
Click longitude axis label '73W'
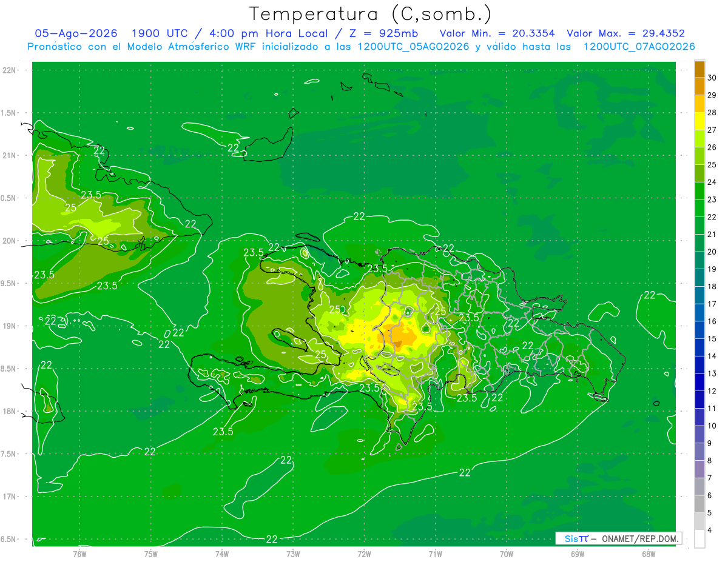(293, 554)
